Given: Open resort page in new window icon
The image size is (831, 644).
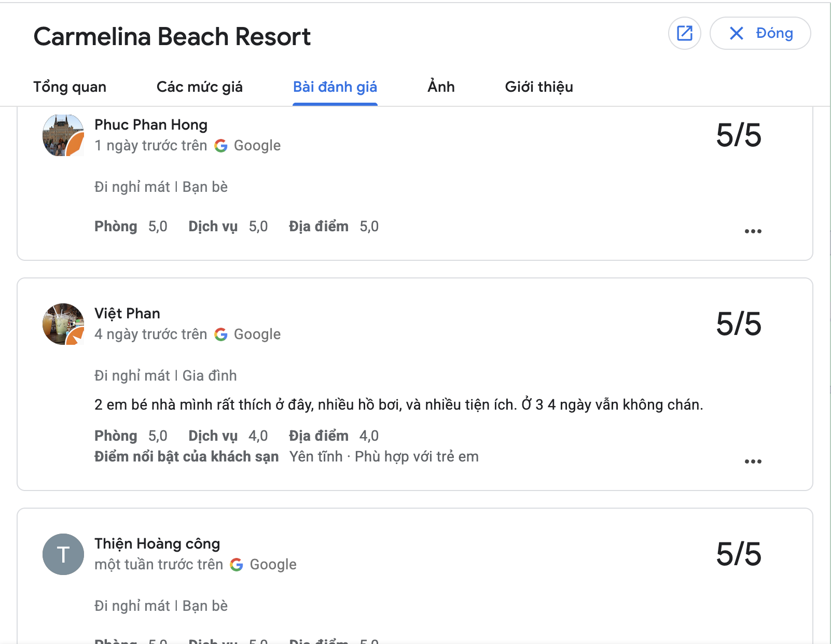Looking at the screenshot, I should tap(685, 33).
